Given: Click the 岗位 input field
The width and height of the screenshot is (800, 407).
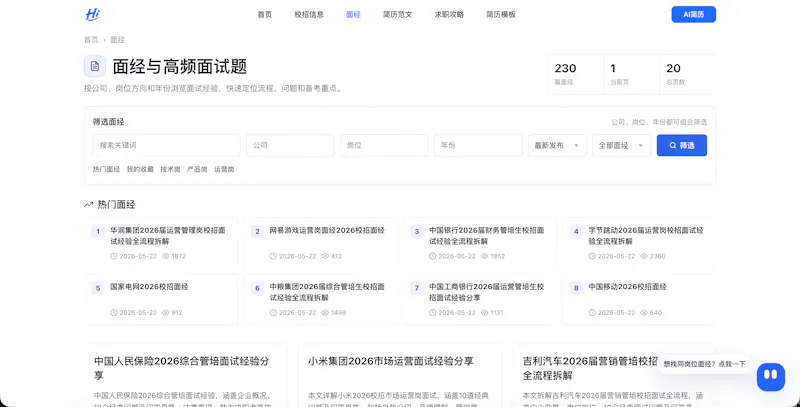Looking at the screenshot, I should point(384,145).
